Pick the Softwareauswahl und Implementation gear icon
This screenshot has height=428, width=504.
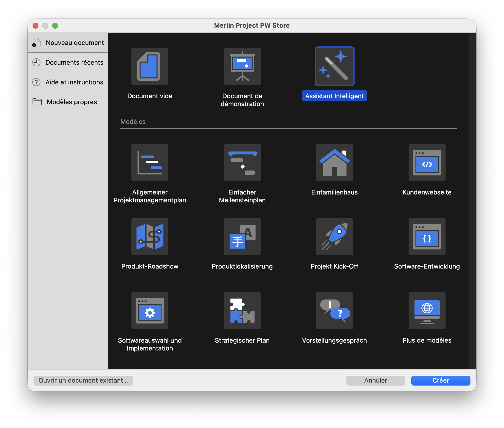(x=150, y=311)
